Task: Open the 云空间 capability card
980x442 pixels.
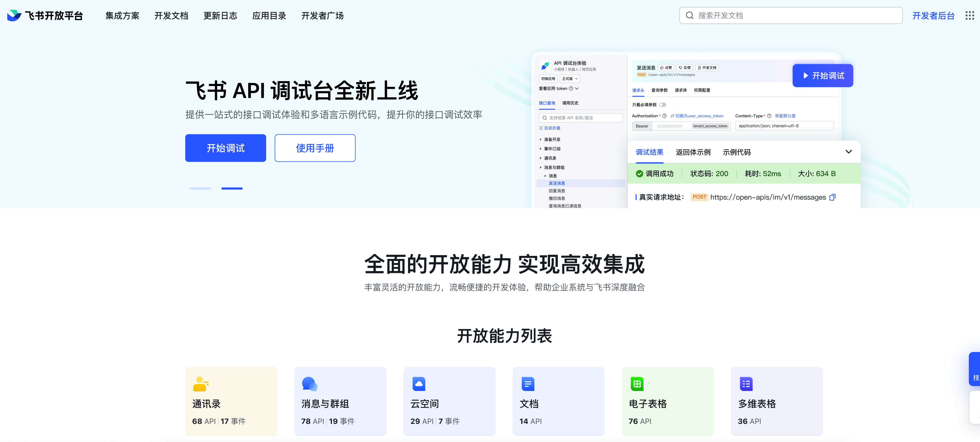Action: click(x=449, y=401)
